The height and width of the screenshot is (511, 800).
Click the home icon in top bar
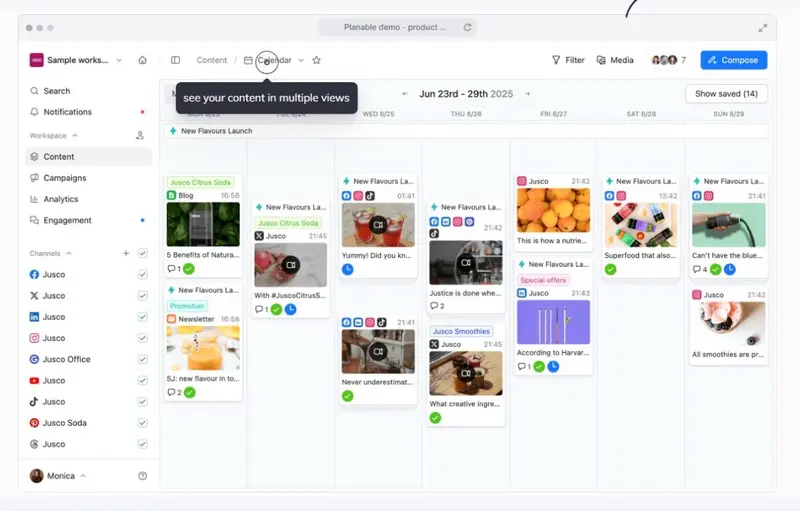coord(142,60)
